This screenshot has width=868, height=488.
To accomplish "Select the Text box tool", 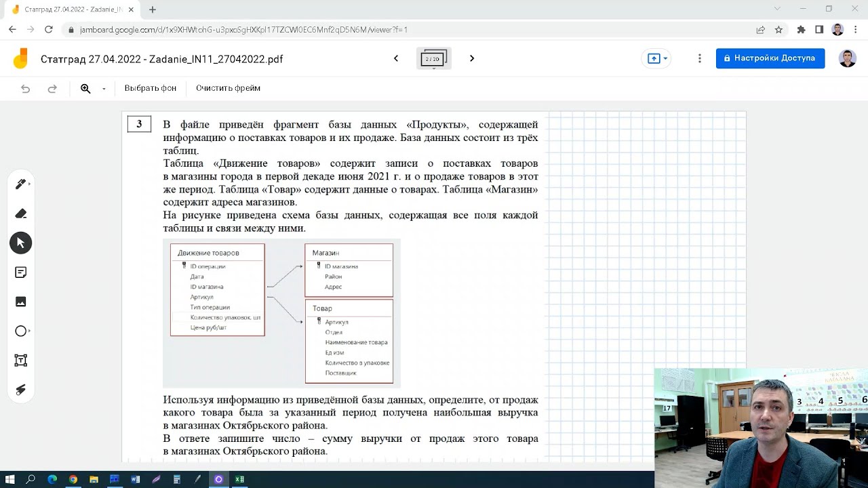I will tap(20, 361).
